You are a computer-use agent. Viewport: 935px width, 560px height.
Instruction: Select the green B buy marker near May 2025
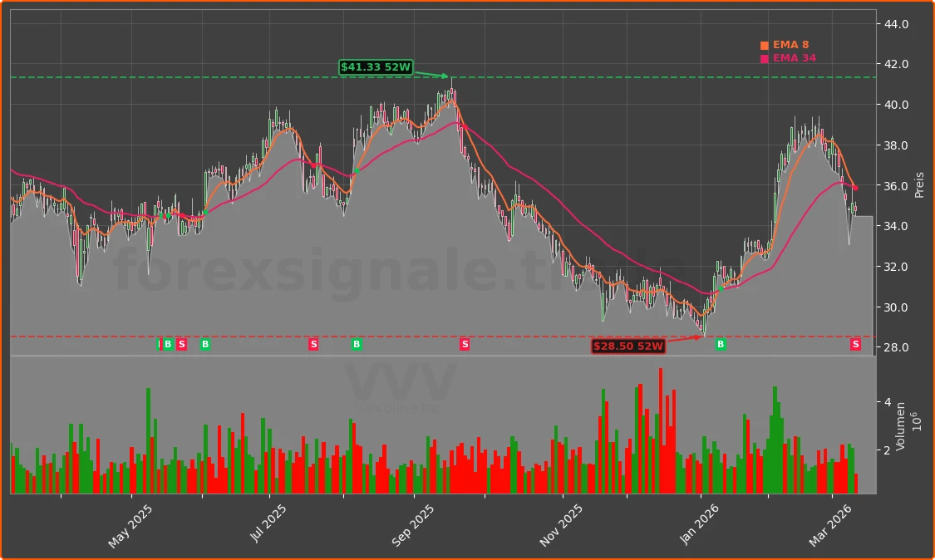[x=169, y=344]
